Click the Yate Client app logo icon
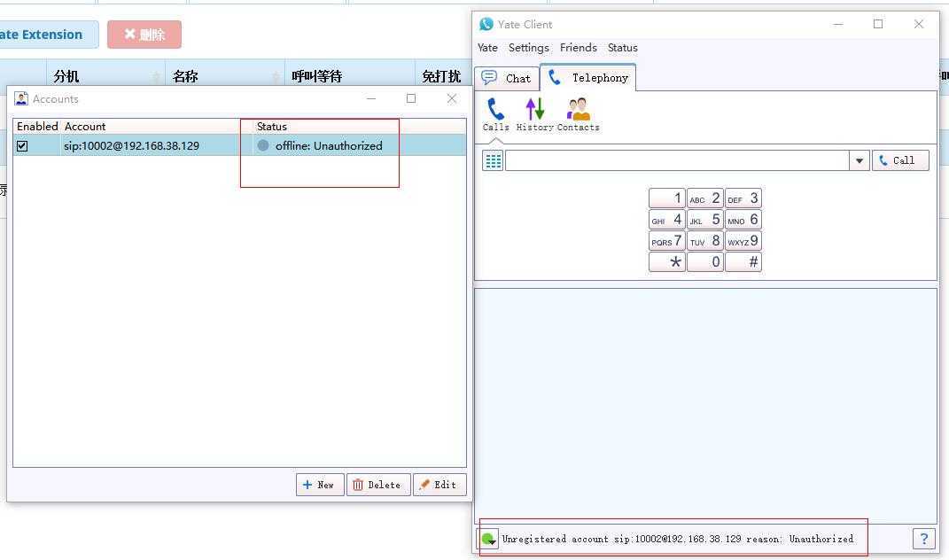 [486, 24]
